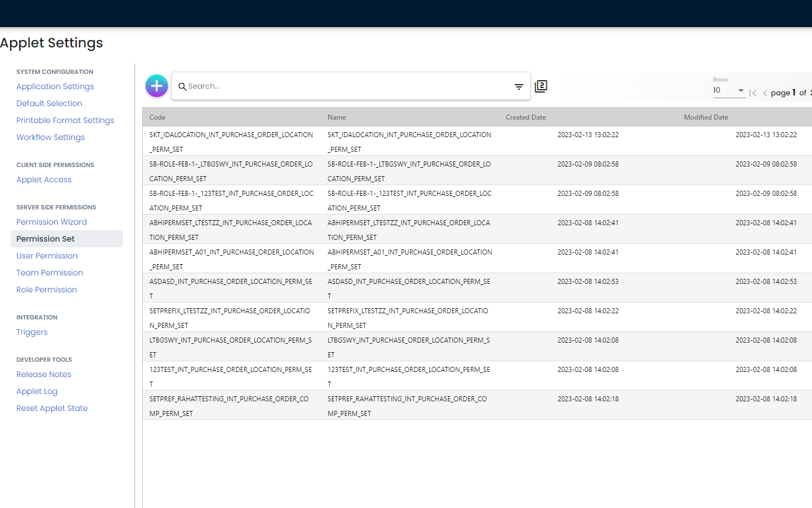This screenshot has width=812, height=508.
Task: Open Printable Format Settings
Action: (x=65, y=120)
